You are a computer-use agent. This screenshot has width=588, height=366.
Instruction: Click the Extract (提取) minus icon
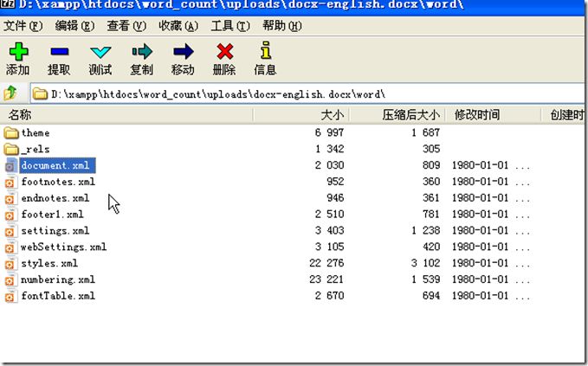tap(59, 51)
